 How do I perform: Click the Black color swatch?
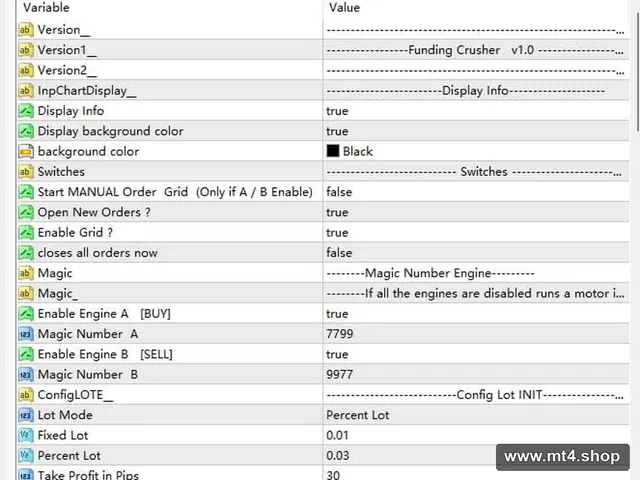pos(333,151)
